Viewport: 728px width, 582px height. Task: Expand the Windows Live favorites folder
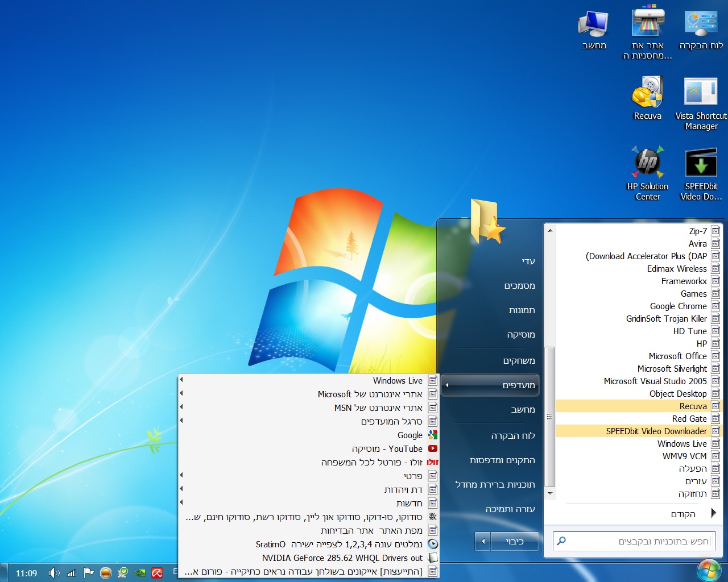tap(308, 381)
